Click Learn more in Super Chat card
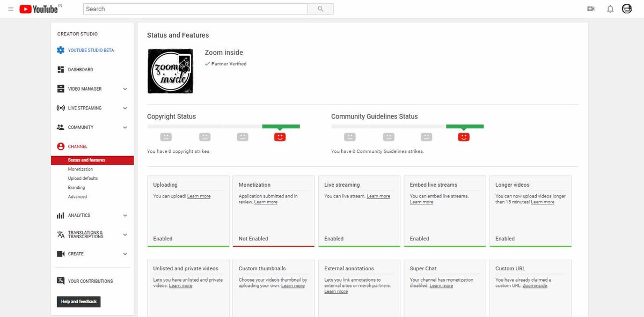Viewport: 644px width, 317px height. click(441, 286)
